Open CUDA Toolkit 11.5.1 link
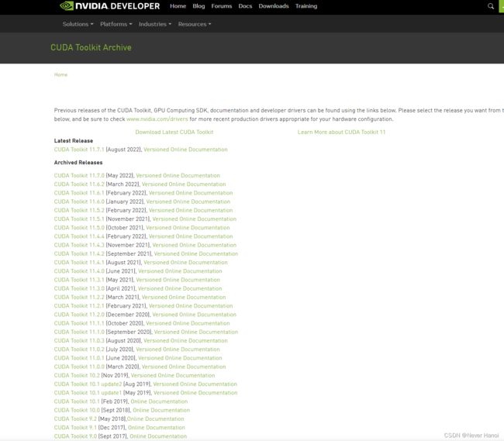This screenshot has height=441, width=504. click(x=79, y=219)
